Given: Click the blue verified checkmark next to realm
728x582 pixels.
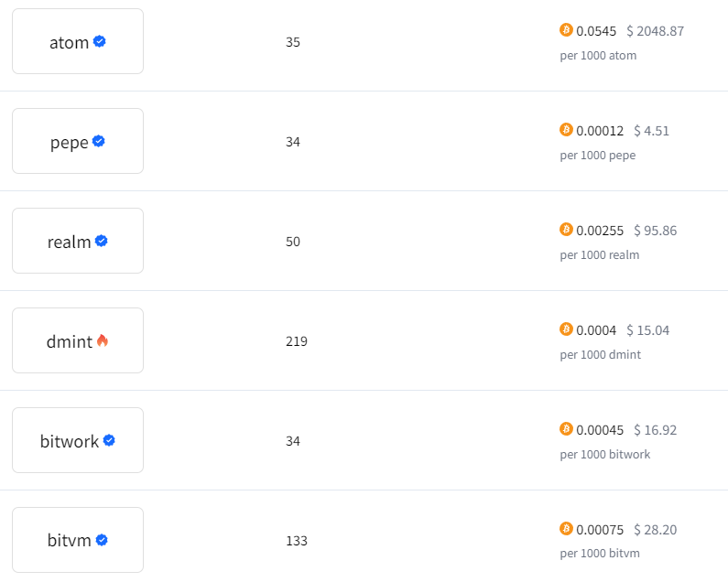Looking at the screenshot, I should (x=102, y=241).
